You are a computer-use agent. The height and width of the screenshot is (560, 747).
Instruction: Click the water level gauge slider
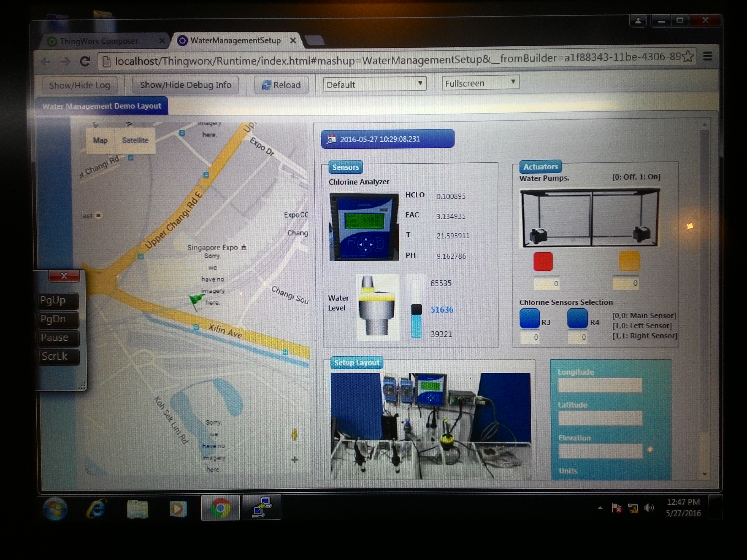416,310
